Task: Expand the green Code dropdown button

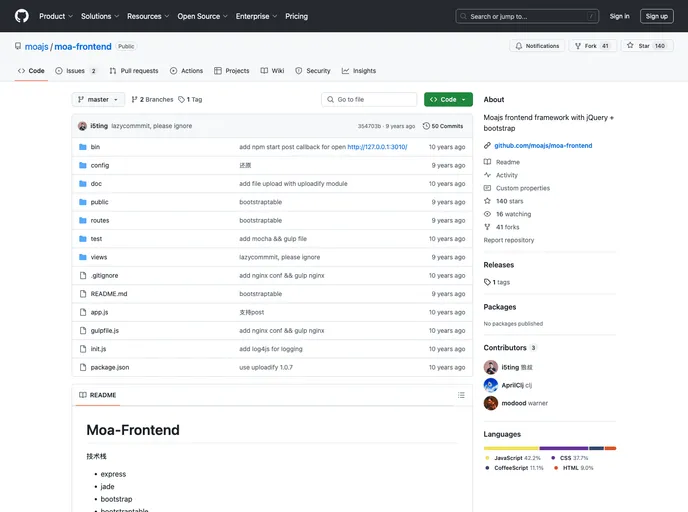Action: pyautogui.click(x=448, y=100)
